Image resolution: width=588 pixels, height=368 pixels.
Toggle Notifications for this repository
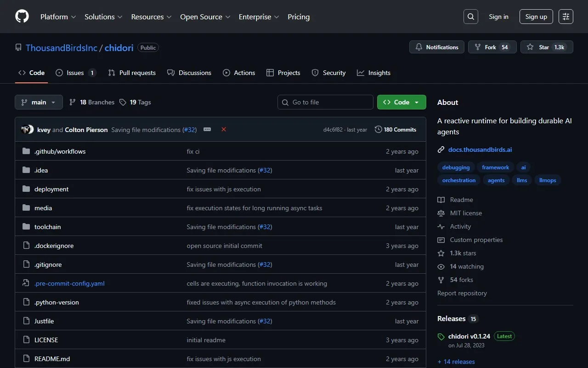click(x=437, y=47)
